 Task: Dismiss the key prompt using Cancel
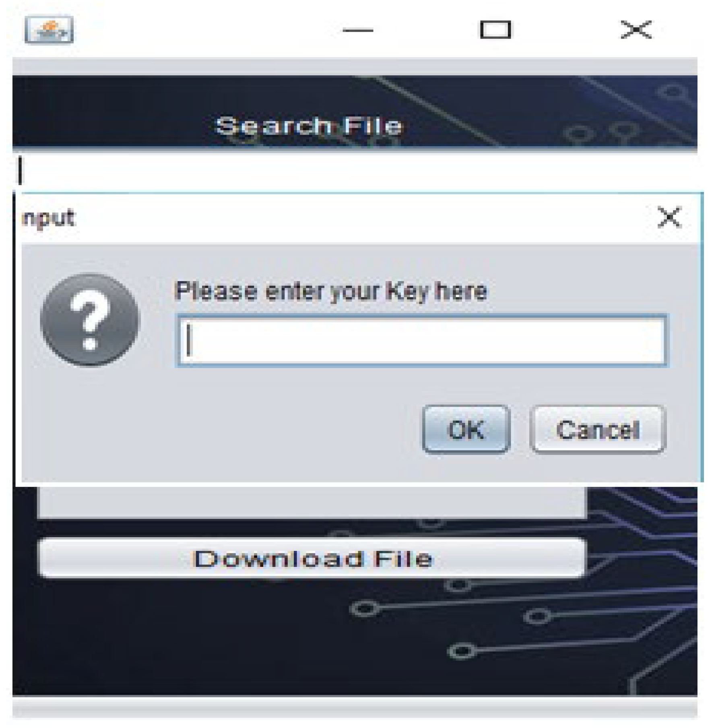[x=598, y=429]
